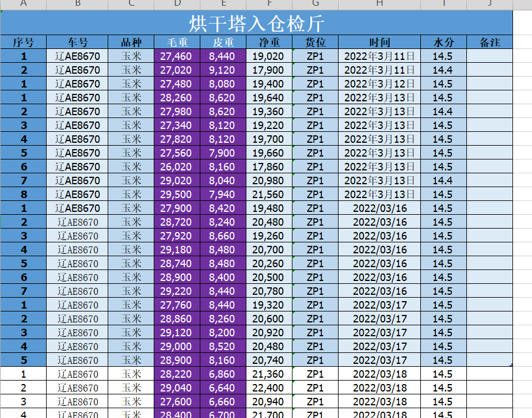Select gross weight cell 28,220
The image size is (532, 418).
tap(177, 374)
